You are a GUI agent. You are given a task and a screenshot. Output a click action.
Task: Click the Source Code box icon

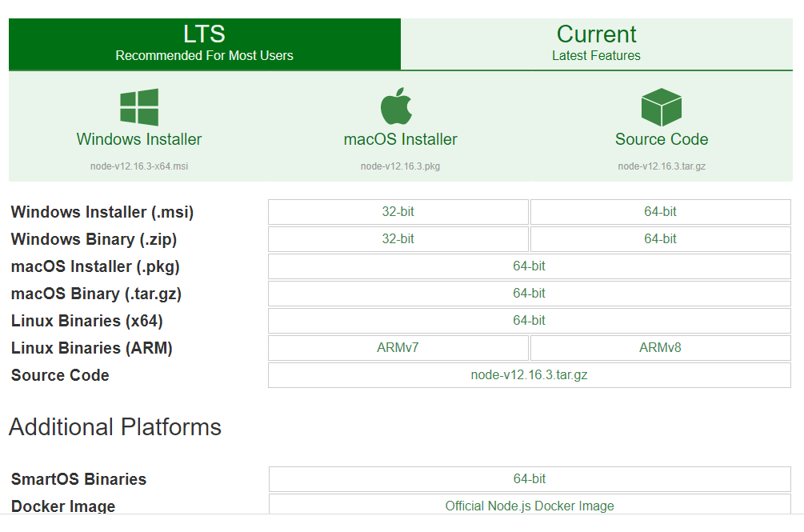(661, 107)
